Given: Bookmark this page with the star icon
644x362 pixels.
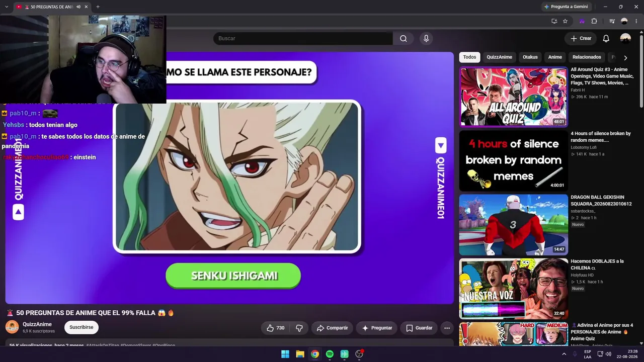Looking at the screenshot, I should [565, 21].
